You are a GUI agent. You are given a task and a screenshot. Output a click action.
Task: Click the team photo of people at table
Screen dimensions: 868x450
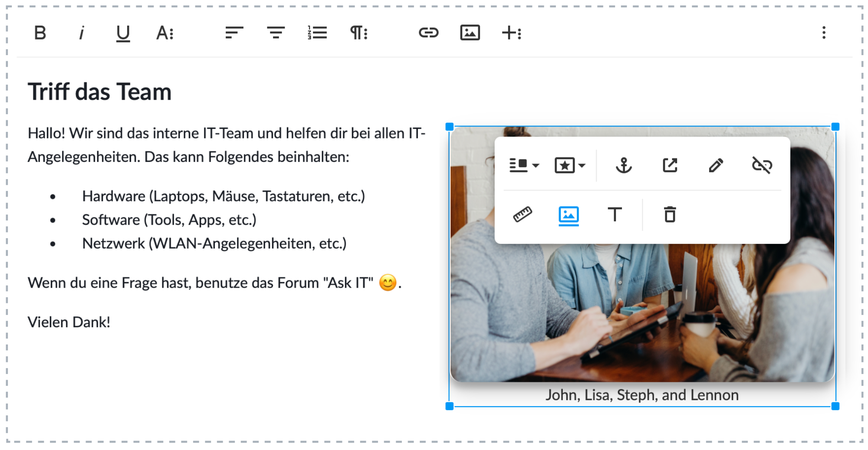642,312
